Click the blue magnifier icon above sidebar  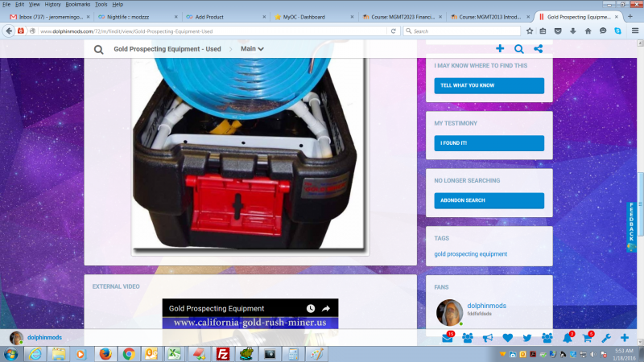(x=519, y=49)
